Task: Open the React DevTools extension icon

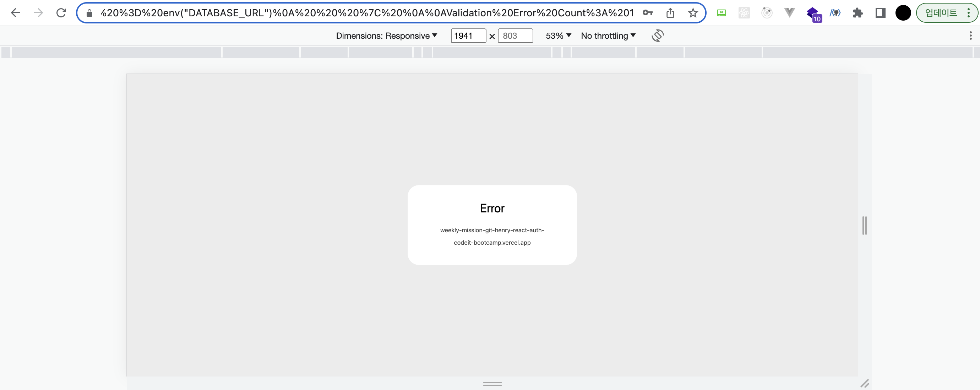Action: point(744,13)
